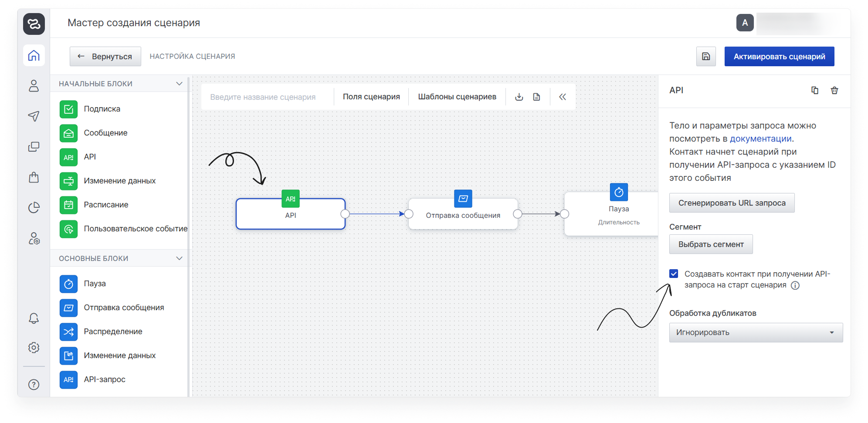
Task: Open the paper plane campaigns icon
Action: 34,116
